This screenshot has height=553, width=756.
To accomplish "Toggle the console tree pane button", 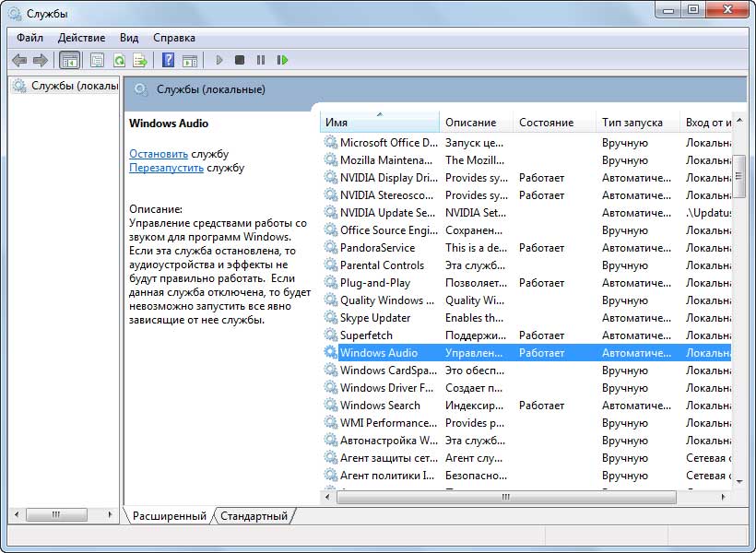I will [x=69, y=60].
